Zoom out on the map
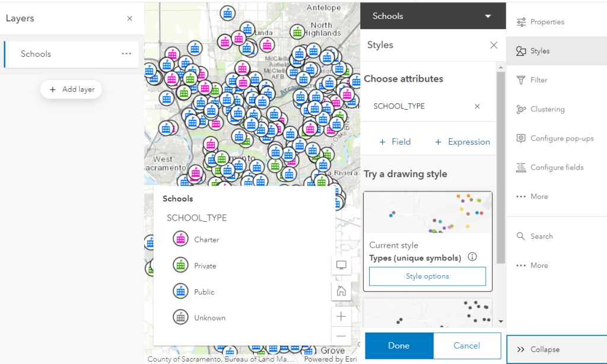The image size is (607, 364). 341,337
